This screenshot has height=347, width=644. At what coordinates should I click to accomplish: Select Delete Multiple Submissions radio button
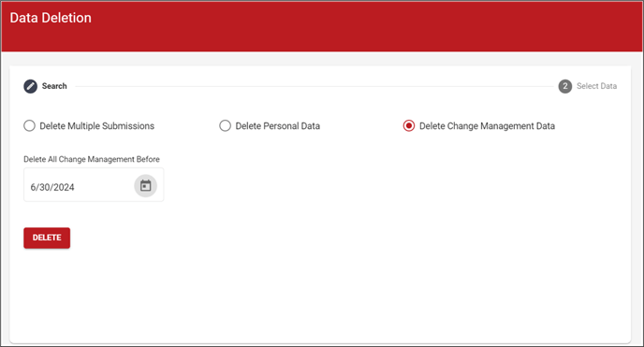(29, 125)
